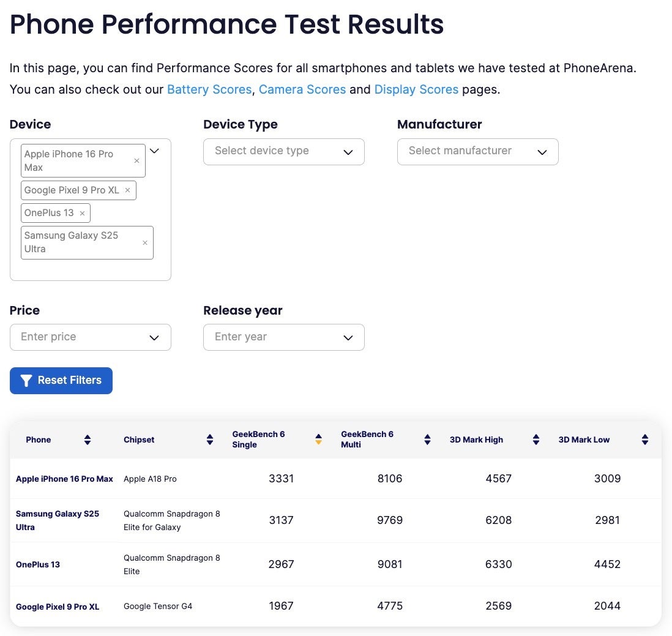Sort table by Chipset column
Viewport: 672px width, 636px height.
210,440
